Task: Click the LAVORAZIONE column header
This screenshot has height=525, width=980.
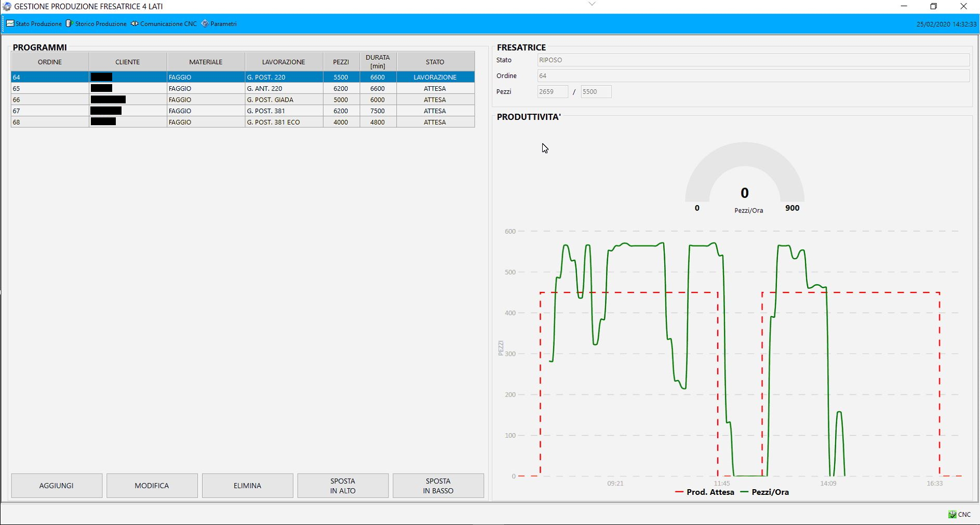Action: 284,62
